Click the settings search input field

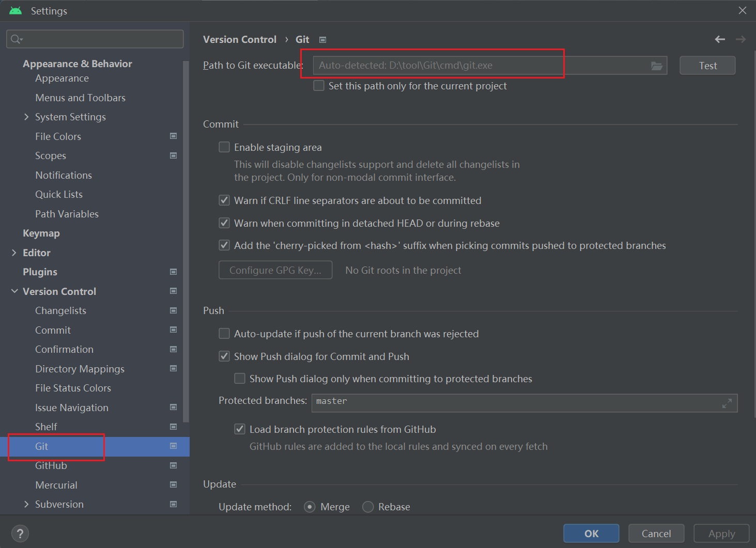95,39
